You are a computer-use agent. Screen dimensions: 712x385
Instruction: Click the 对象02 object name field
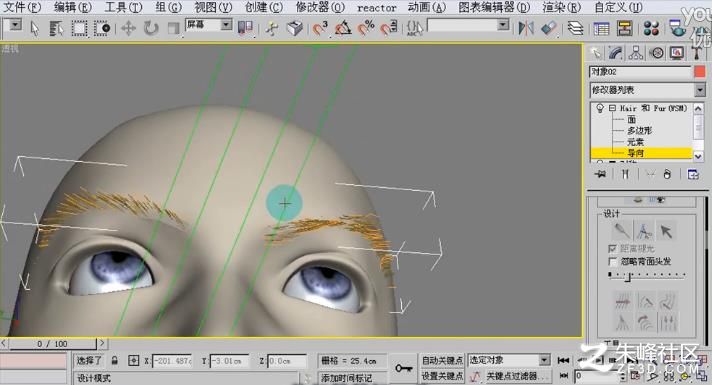click(x=640, y=72)
